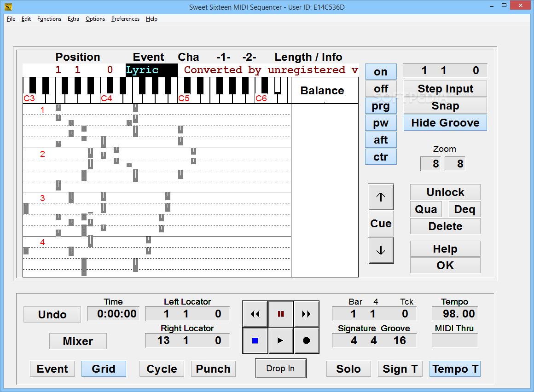Toggle the 'off' note event filter
534x392 pixels.
click(381, 89)
